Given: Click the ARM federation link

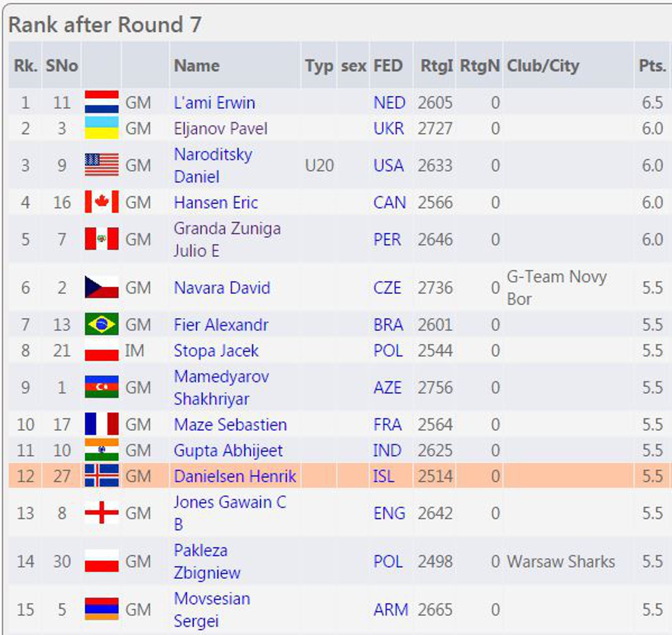Looking at the screenshot, I should click(391, 610).
